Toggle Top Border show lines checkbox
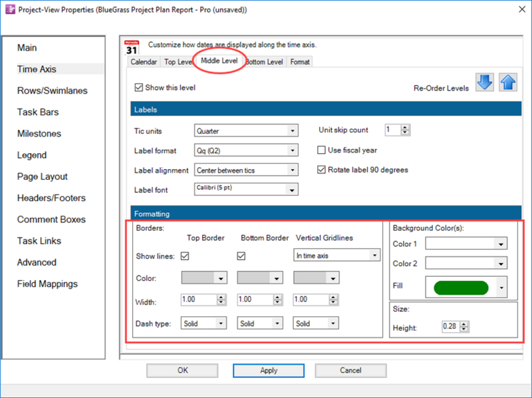Viewport: 532px width, 398px height. tap(185, 256)
